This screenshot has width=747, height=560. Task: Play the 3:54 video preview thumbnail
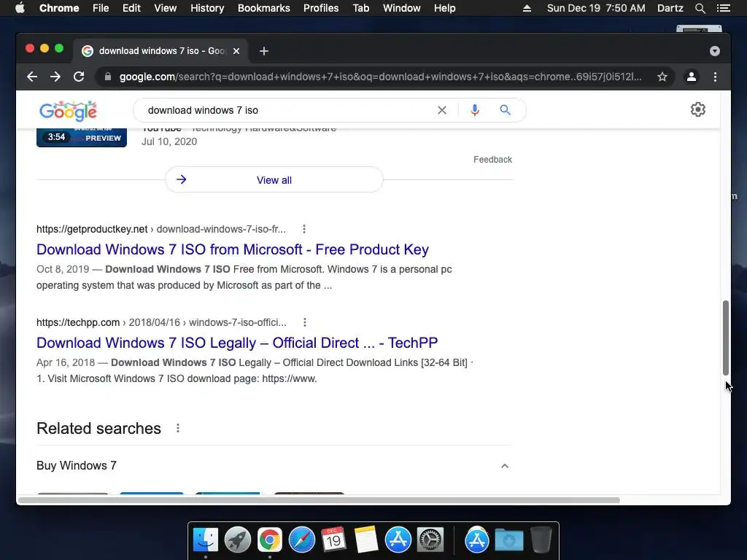[82, 138]
